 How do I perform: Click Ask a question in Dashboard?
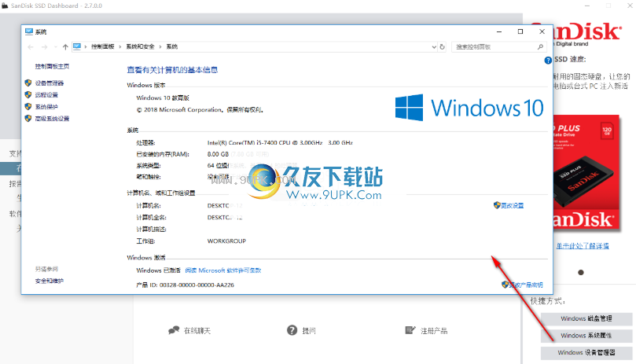point(309,331)
